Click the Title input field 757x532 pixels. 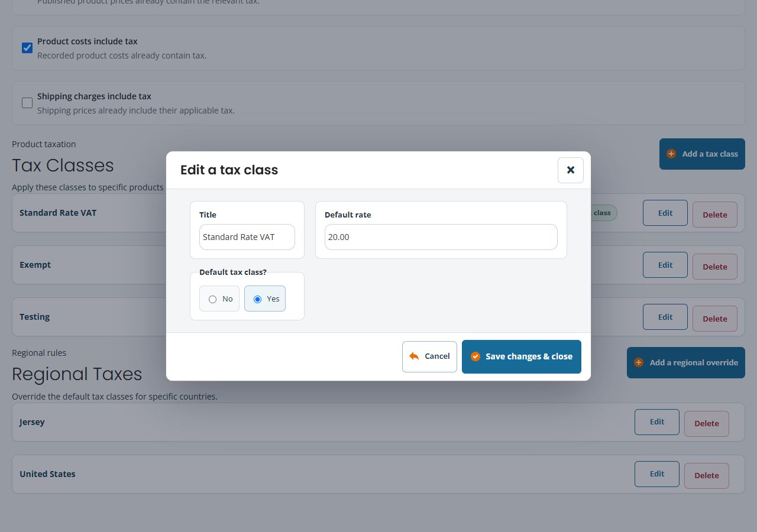click(x=247, y=237)
